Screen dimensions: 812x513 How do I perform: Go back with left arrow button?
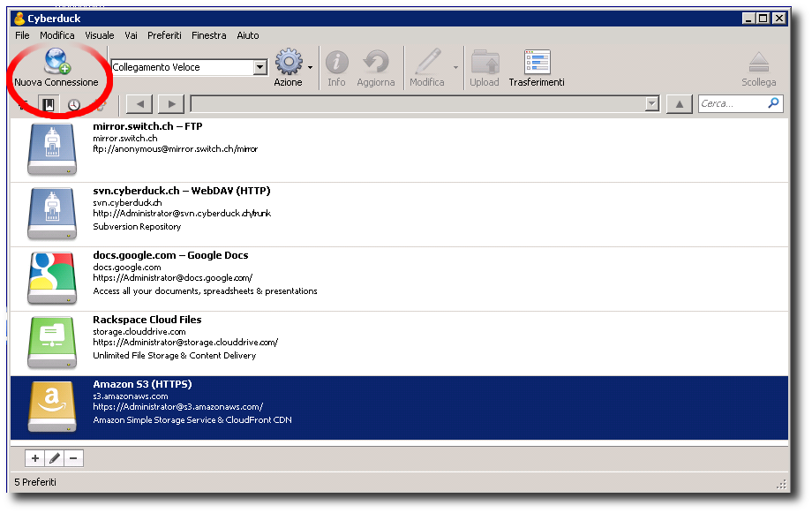coord(139,104)
